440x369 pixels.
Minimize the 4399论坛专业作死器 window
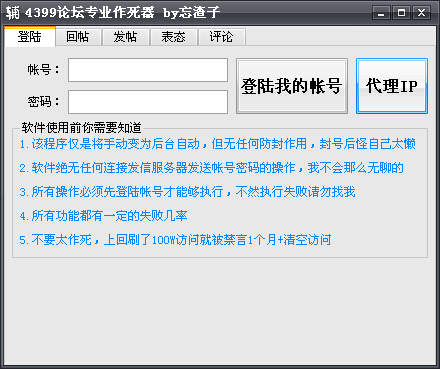point(381,13)
